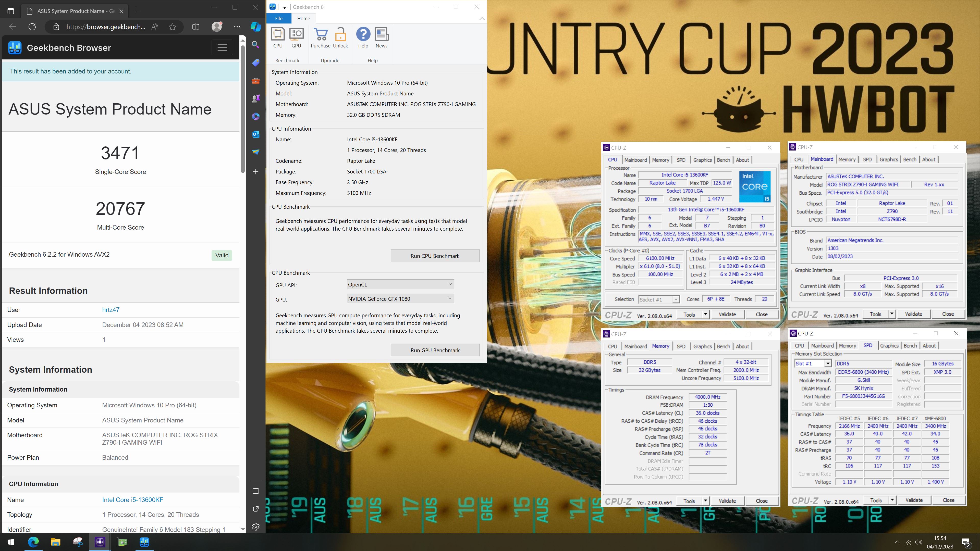The height and width of the screenshot is (551, 980).
Task: Open the Purchase cart icon
Action: click(x=321, y=38)
